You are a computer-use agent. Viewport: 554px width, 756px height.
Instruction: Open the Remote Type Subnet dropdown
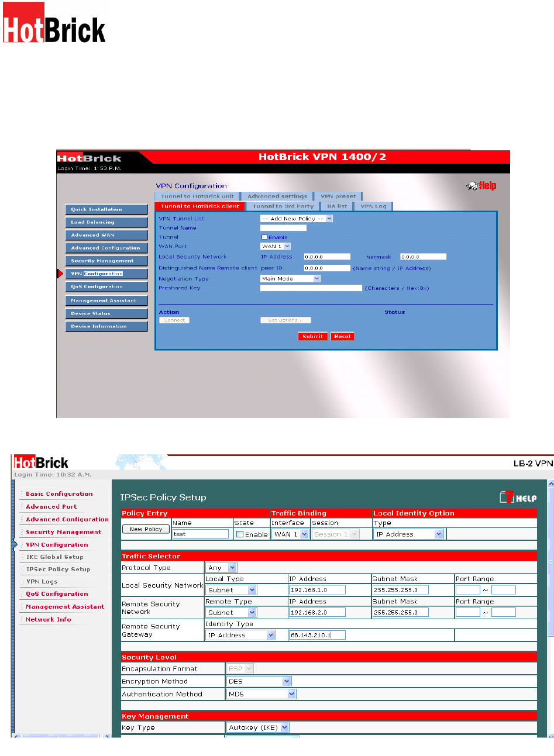point(232,613)
